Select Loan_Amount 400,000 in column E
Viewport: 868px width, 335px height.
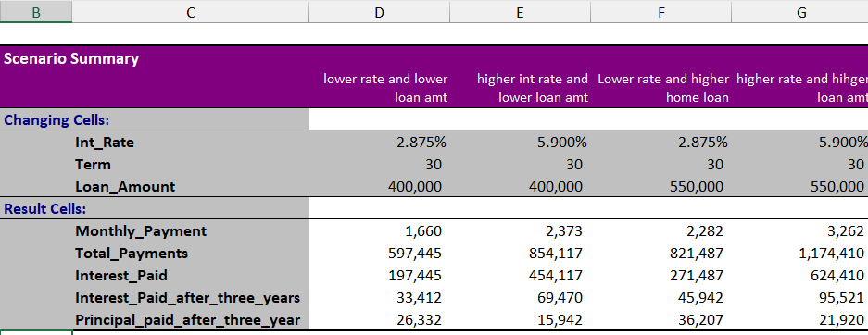[x=557, y=187]
